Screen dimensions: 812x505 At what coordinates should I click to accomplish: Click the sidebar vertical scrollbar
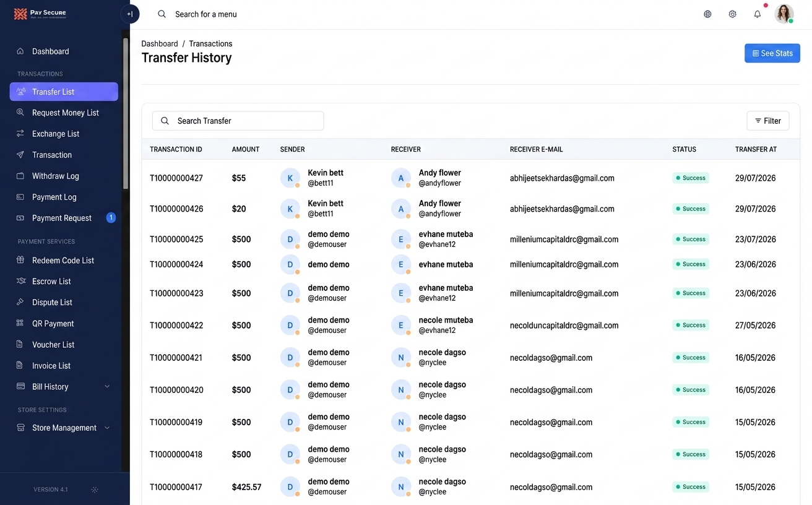tap(126, 113)
